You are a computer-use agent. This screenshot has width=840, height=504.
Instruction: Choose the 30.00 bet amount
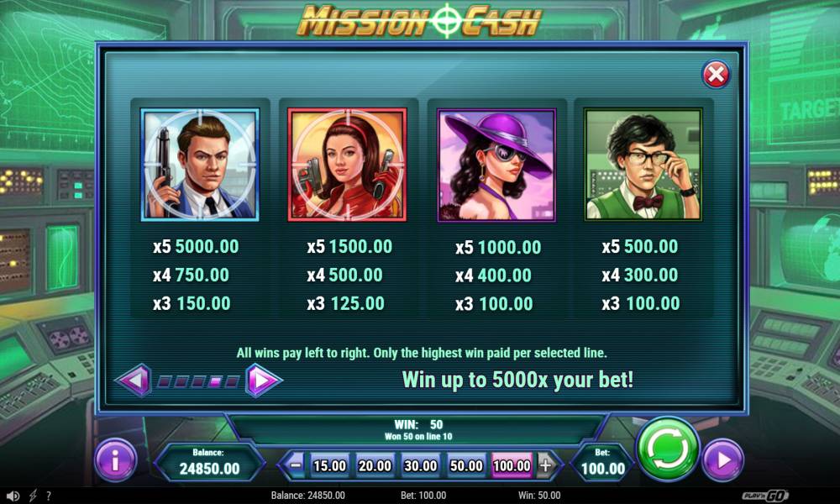tap(421, 465)
